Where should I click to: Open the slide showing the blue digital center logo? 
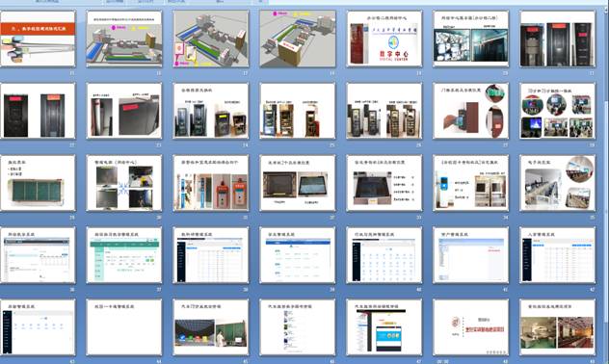tap(384, 39)
